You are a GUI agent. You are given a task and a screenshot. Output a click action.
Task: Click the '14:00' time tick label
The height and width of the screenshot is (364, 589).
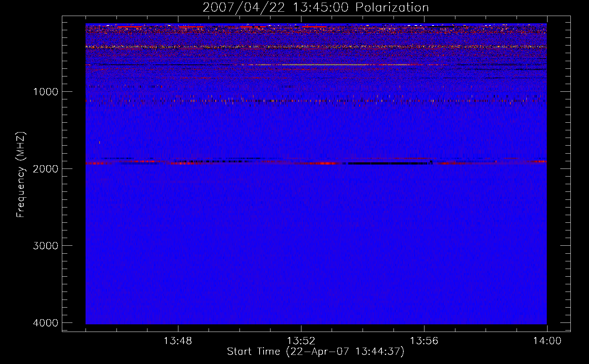point(547,341)
